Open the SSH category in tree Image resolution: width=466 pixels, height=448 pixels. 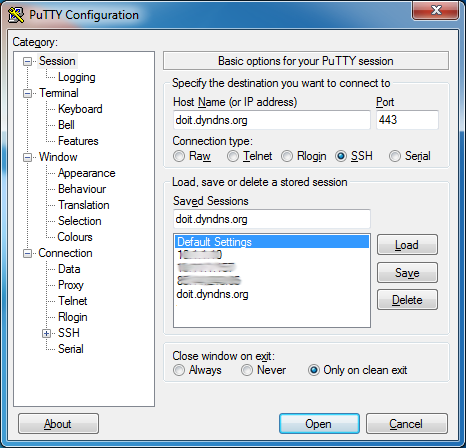pyautogui.click(x=69, y=333)
